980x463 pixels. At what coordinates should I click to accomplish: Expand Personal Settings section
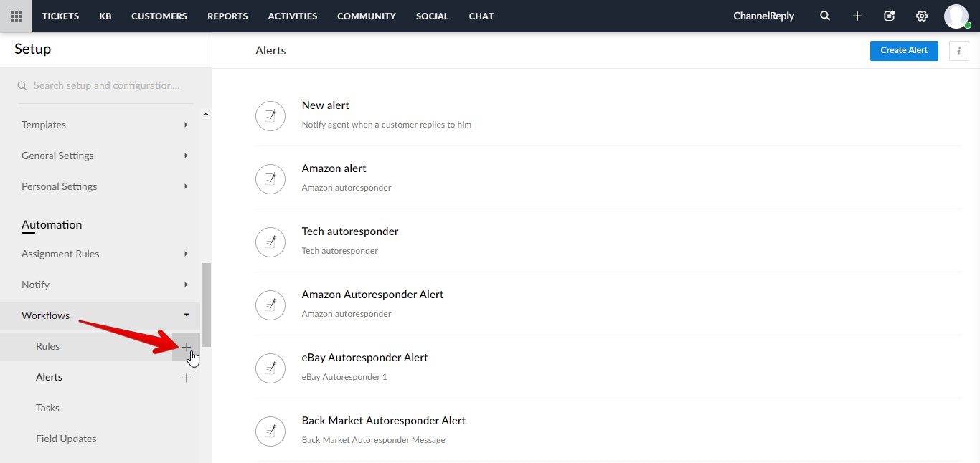point(186,186)
